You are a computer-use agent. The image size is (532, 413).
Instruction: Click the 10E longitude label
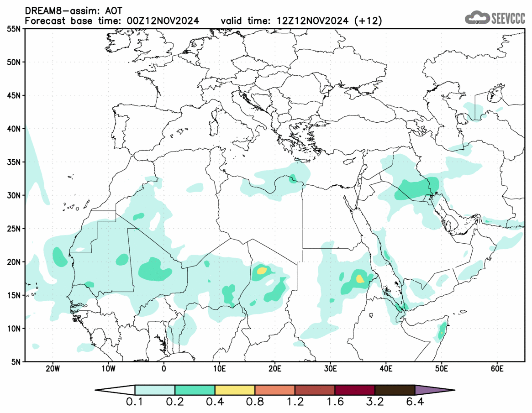coord(219,369)
